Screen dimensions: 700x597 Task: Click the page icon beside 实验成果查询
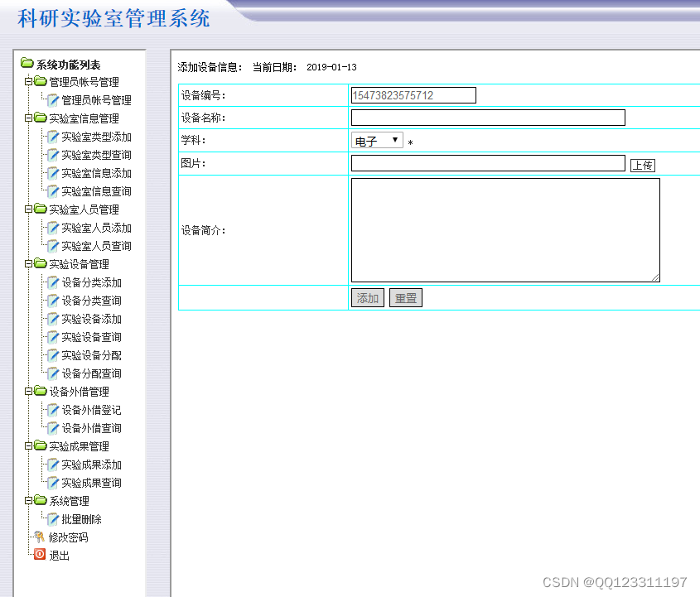click(53, 483)
